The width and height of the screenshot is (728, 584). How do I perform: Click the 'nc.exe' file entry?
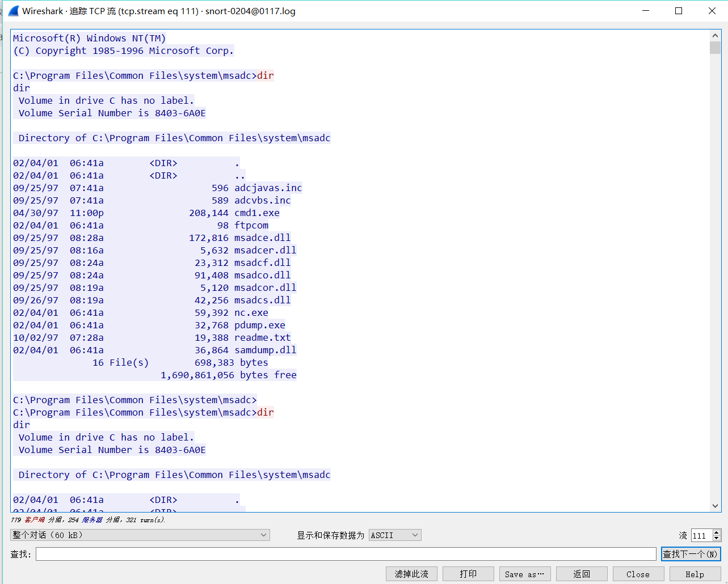click(x=251, y=312)
